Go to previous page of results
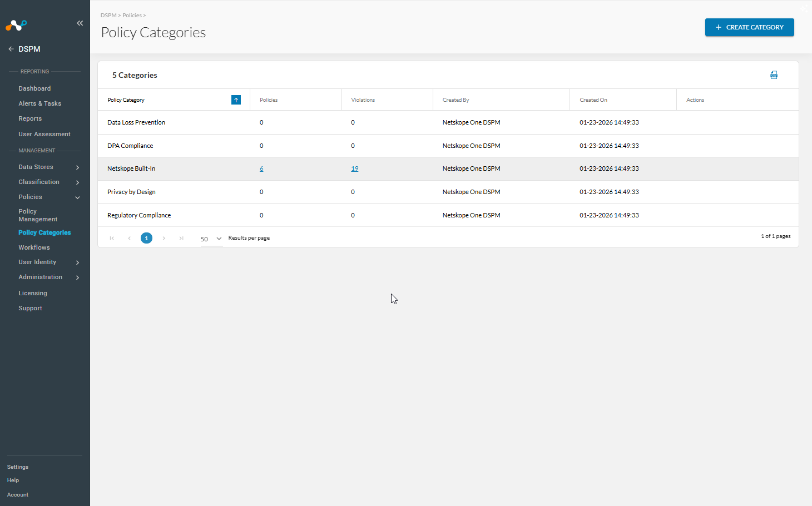Image resolution: width=812 pixels, height=506 pixels. (129, 238)
